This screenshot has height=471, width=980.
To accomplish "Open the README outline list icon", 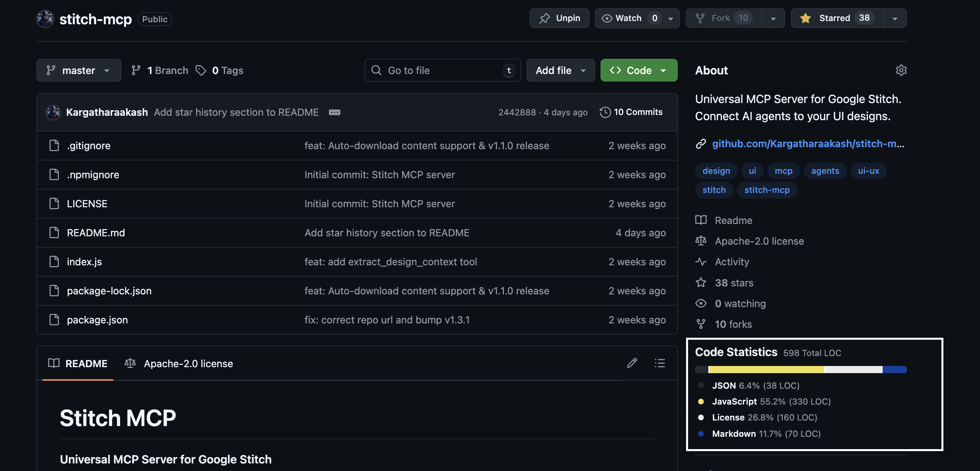I will tap(660, 363).
